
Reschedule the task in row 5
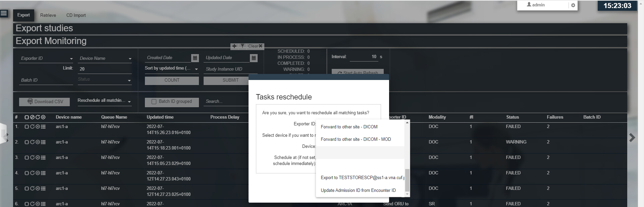[32, 189]
